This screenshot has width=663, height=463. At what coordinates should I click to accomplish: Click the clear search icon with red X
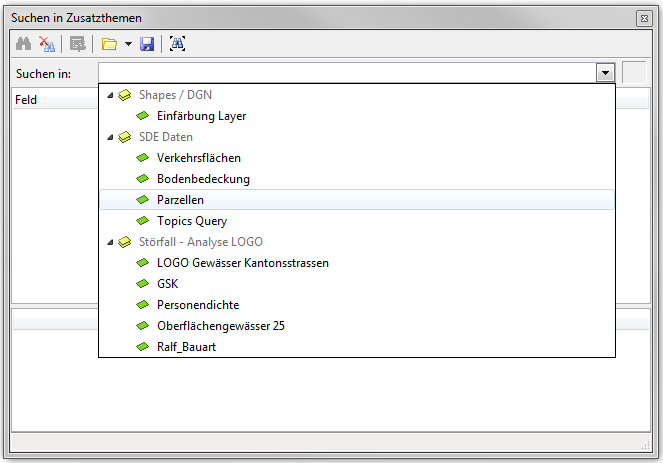[x=47, y=44]
